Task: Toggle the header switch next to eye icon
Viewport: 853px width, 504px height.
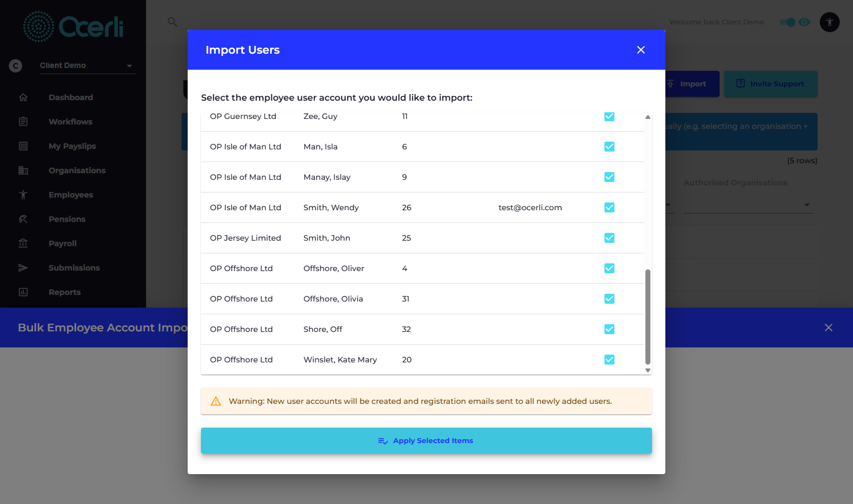Action: 787,22
